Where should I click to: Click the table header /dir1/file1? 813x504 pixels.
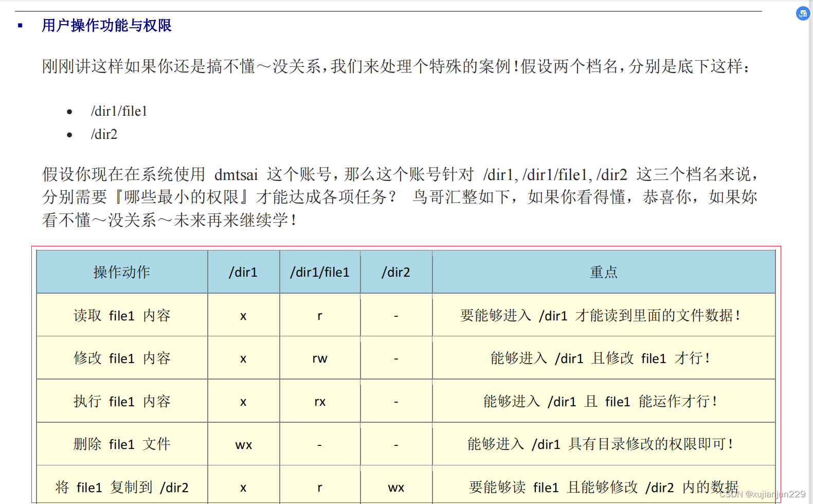[x=320, y=272]
